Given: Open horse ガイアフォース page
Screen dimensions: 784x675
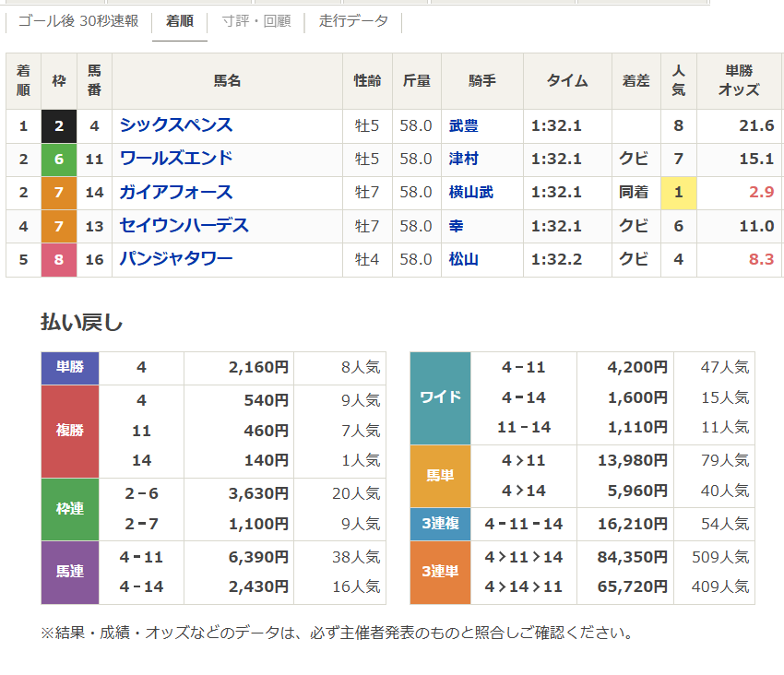Looking at the screenshot, I should pyautogui.click(x=176, y=192).
